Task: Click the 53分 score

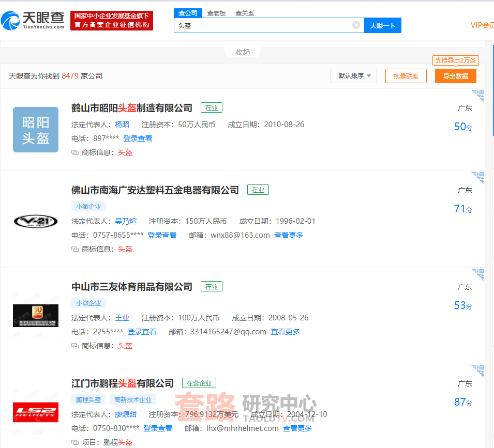Action: (463, 305)
